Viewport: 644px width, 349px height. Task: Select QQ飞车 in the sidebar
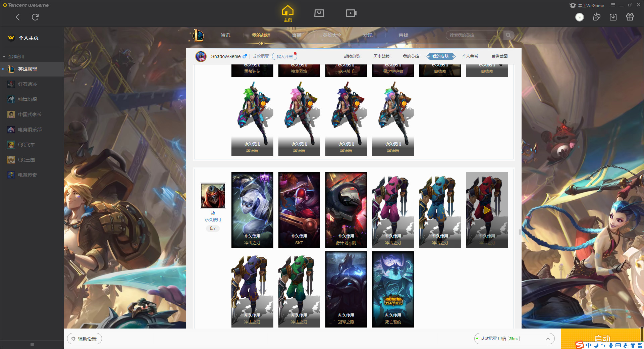click(32, 145)
